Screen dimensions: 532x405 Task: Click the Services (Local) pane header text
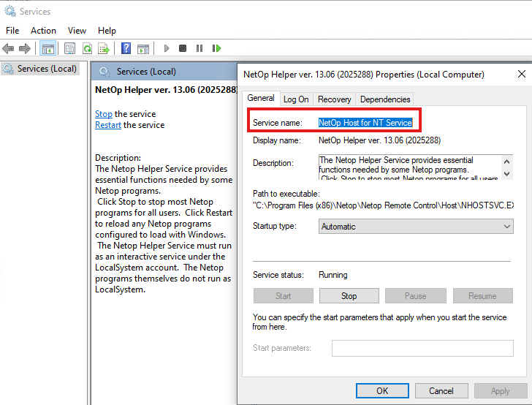click(x=146, y=72)
